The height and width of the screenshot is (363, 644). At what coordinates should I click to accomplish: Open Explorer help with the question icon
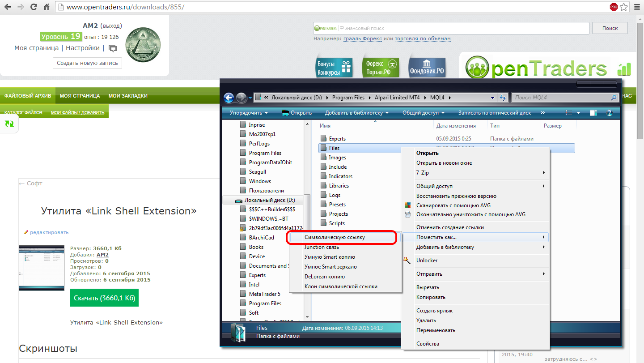click(x=610, y=113)
